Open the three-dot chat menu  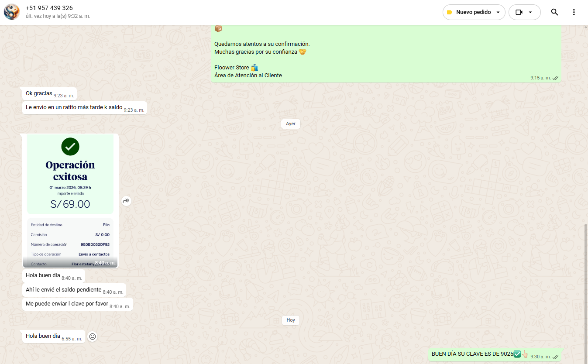(574, 12)
